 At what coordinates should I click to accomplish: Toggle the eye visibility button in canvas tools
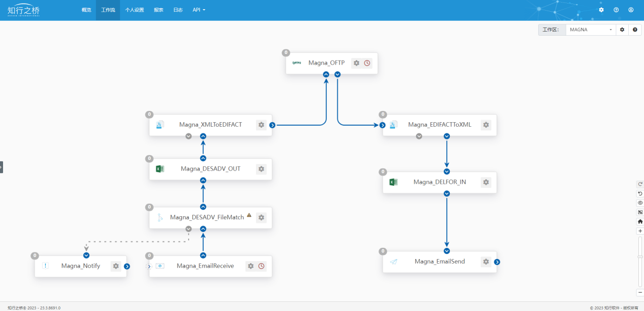(640, 203)
